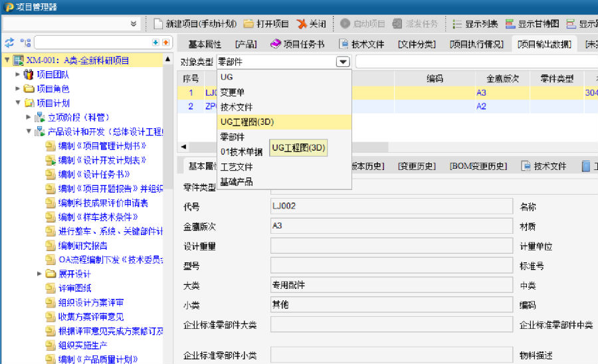Click the refresh icon above the project tree
598x364 pixels.
[9, 43]
